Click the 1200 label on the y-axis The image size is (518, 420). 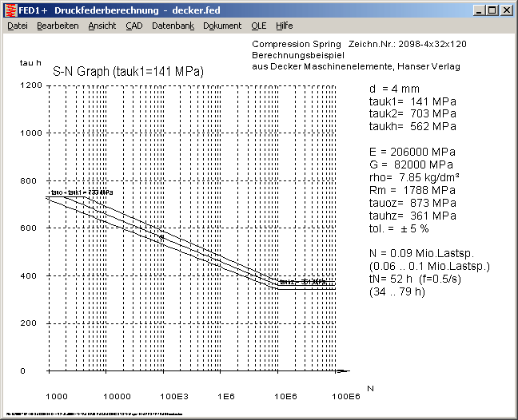(x=32, y=85)
